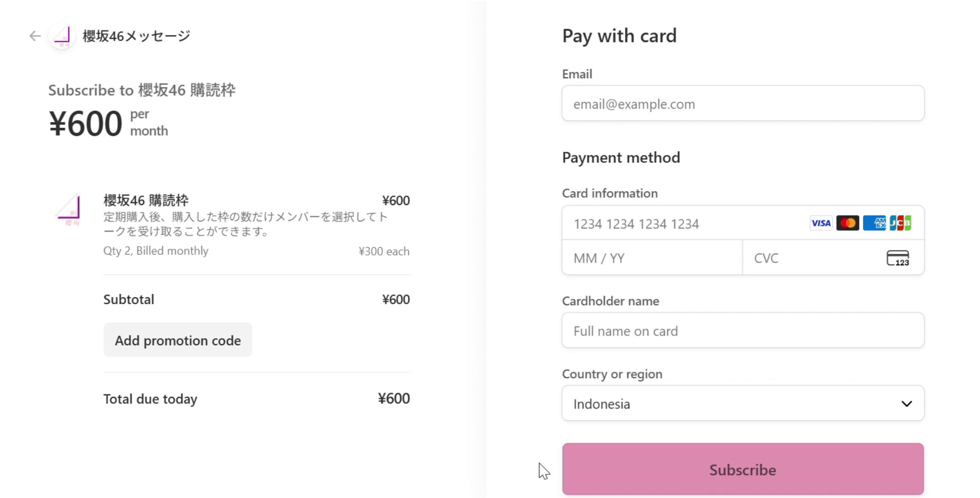Focus the Cardholder name field
Screen dimensions: 980x498
point(742,331)
